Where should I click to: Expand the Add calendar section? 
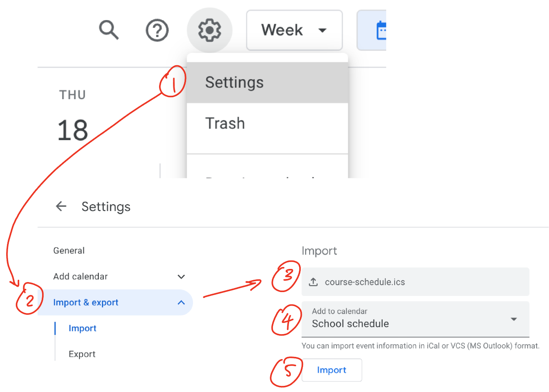pyautogui.click(x=181, y=277)
